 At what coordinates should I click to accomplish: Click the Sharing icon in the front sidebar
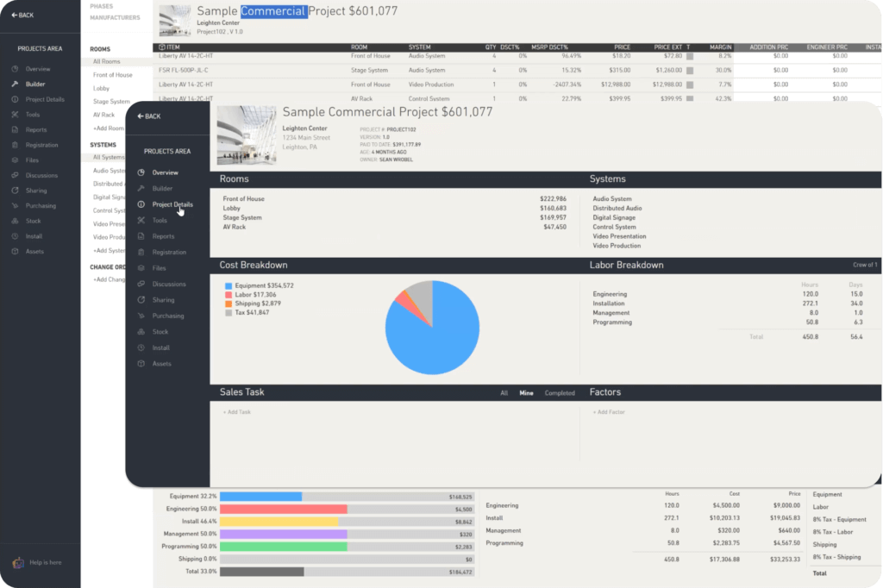(141, 300)
